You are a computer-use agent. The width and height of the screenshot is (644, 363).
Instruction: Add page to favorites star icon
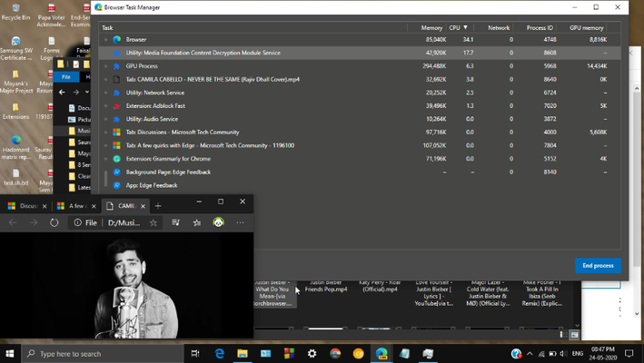(154, 222)
